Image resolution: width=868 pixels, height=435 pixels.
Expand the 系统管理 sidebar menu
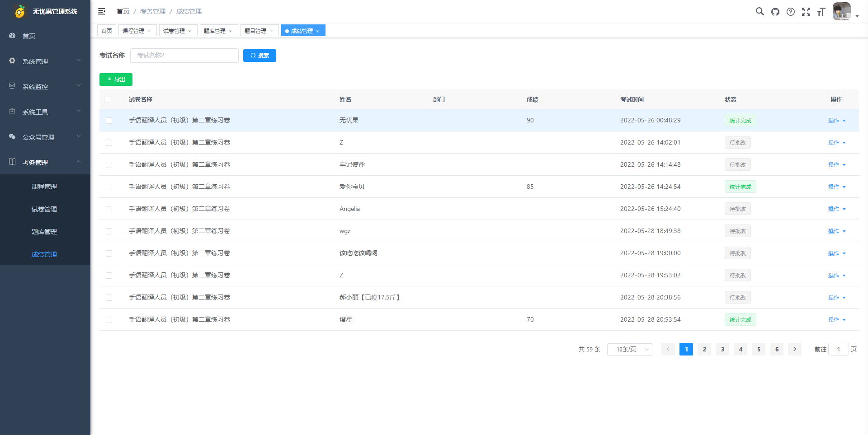pos(45,61)
